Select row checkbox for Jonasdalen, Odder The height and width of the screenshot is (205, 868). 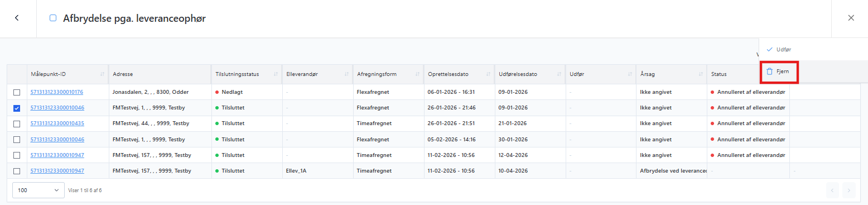(17, 92)
